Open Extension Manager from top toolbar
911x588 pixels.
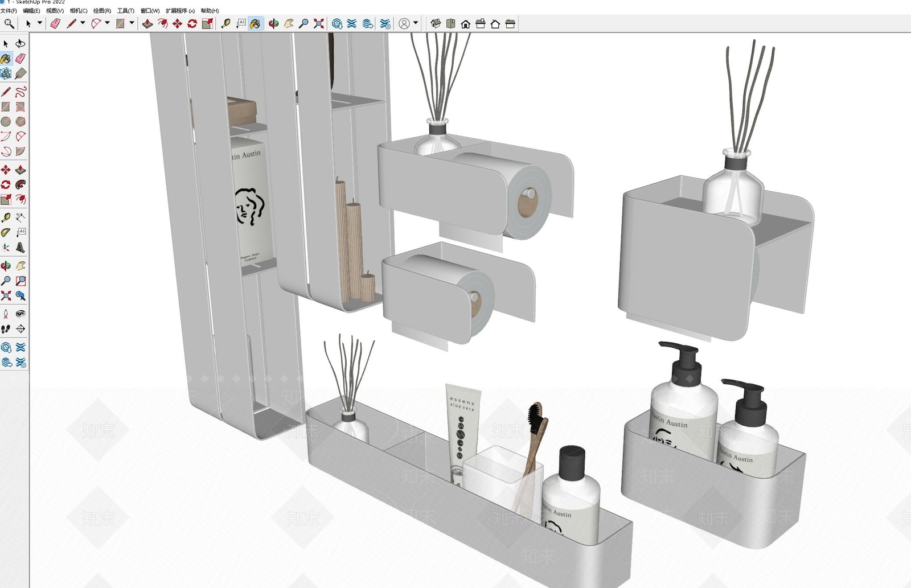tap(385, 23)
